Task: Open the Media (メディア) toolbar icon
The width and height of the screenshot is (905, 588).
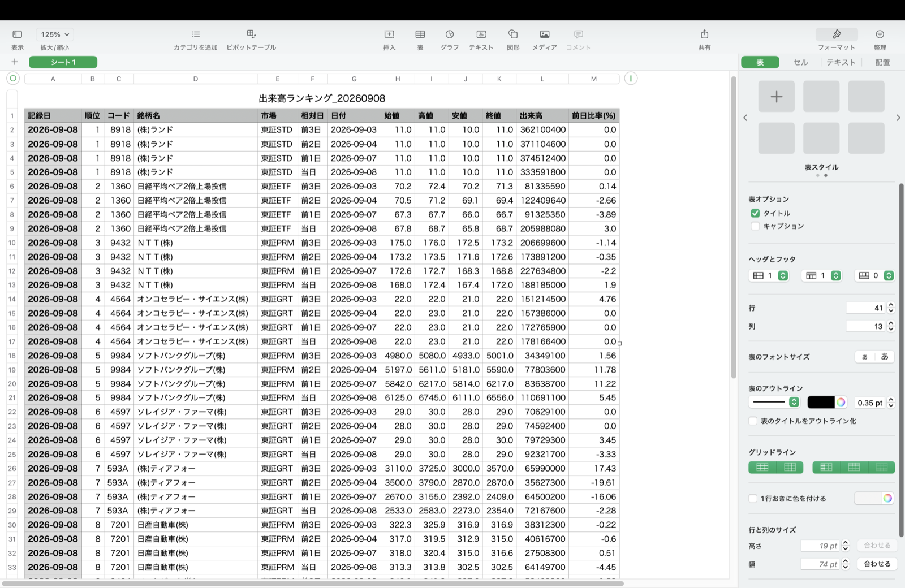Action: [x=545, y=34]
